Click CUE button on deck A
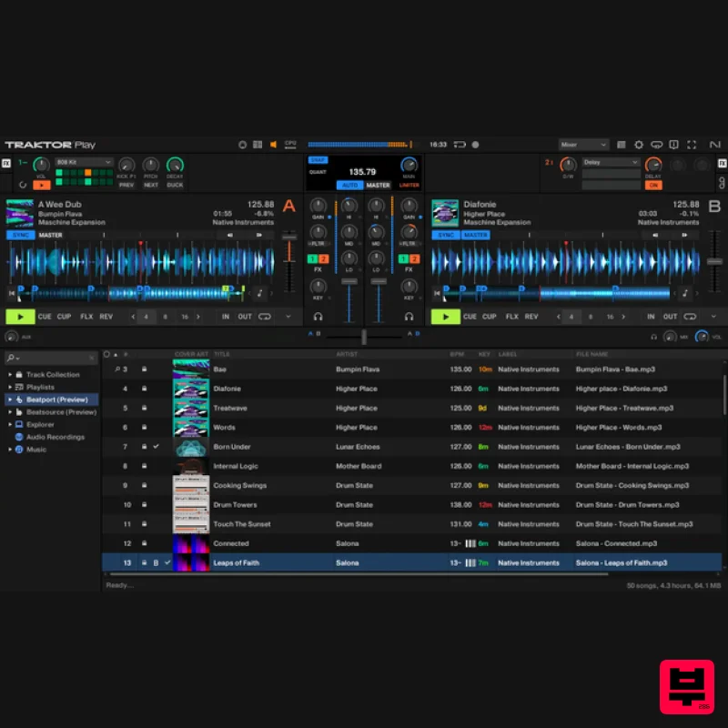Image resolution: width=728 pixels, height=728 pixels. (45, 317)
